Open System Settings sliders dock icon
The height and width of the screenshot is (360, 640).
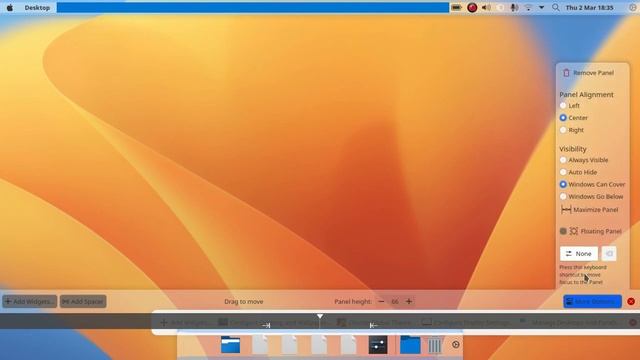click(378, 345)
